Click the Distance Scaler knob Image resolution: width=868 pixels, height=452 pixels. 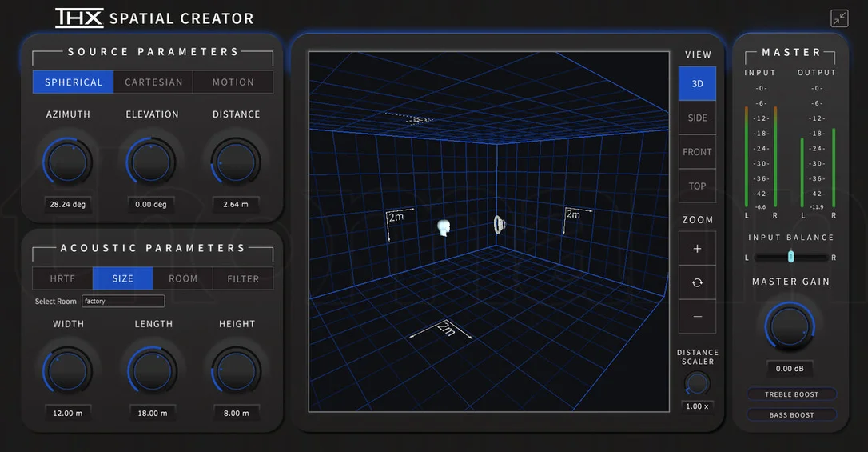pyautogui.click(x=697, y=383)
